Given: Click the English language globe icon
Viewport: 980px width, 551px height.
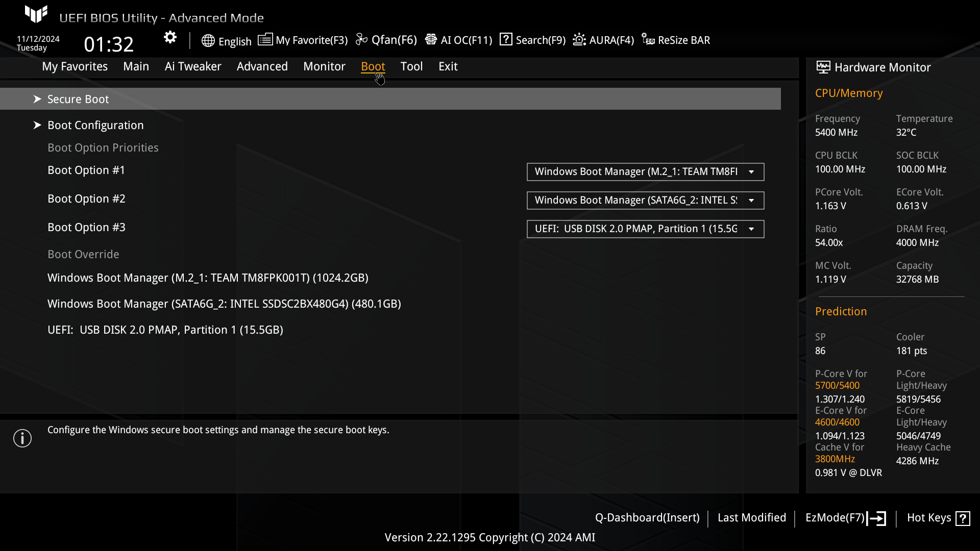Looking at the screenshot, I should click(208, 41).
